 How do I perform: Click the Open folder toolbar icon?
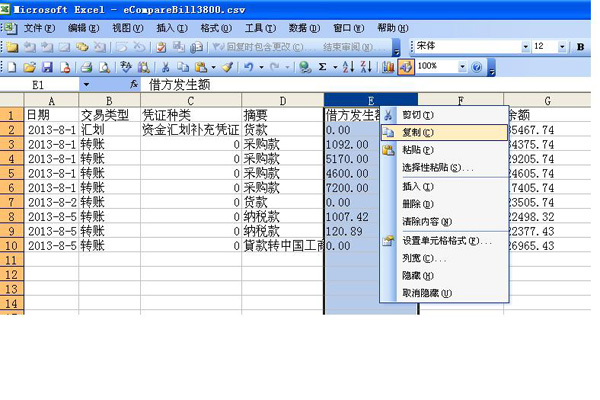tap(29, 67)
